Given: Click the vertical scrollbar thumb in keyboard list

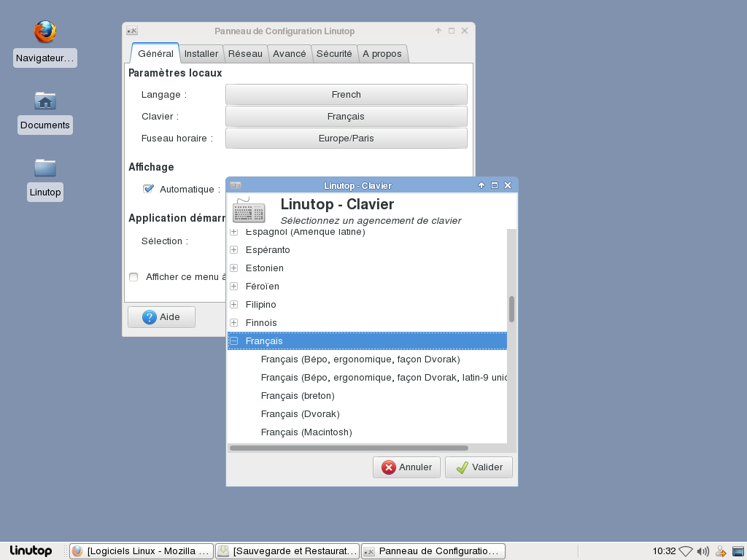Looking at the screenshot, I should click(x=511, y=309).
